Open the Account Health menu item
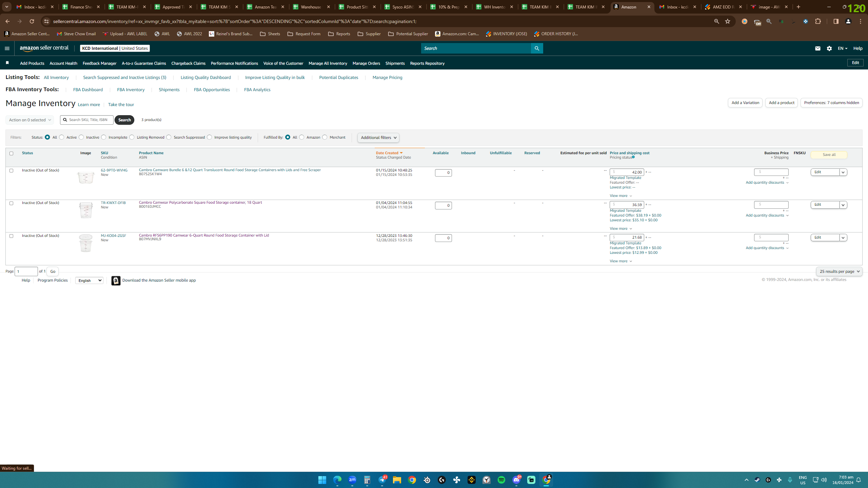This screenshot has width=868, height=488. click(x=63, y=63)
